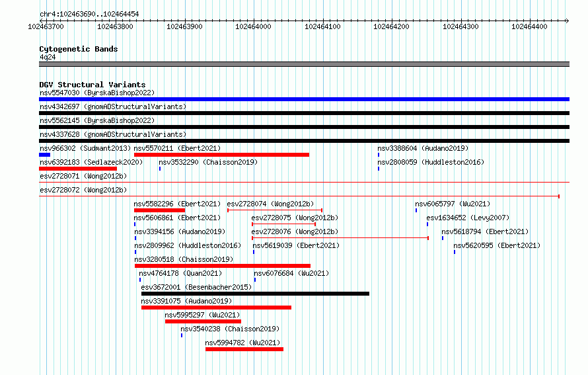The image size is (588, 375).
Task: Click chr4:102463690..102464454 region label
Action: 89,14
